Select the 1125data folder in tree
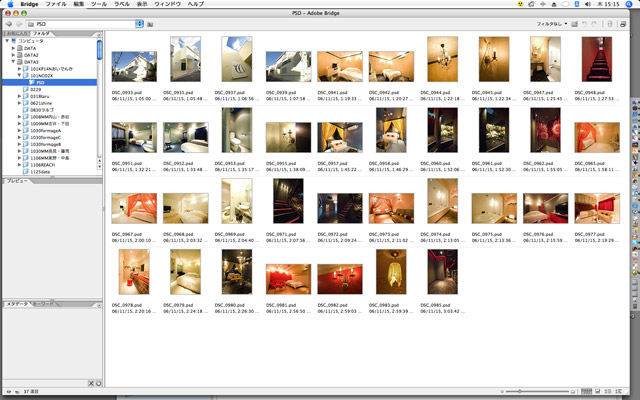640x400 pixels. 36,172
